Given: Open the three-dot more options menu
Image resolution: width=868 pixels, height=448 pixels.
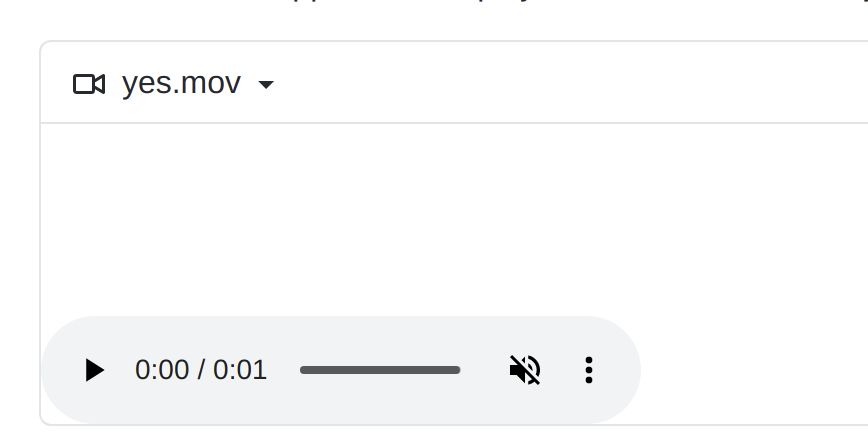Looking at the screenshot, I should tap(588, 370).
